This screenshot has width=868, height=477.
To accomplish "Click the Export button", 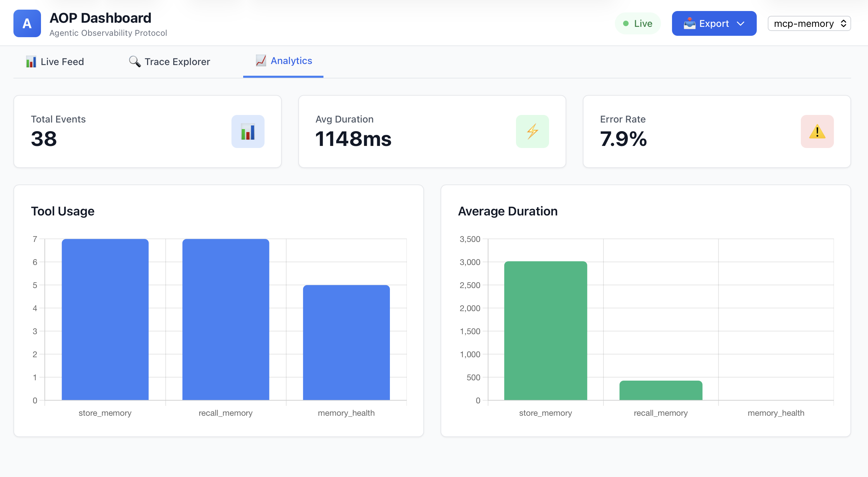I will [714, 23].
